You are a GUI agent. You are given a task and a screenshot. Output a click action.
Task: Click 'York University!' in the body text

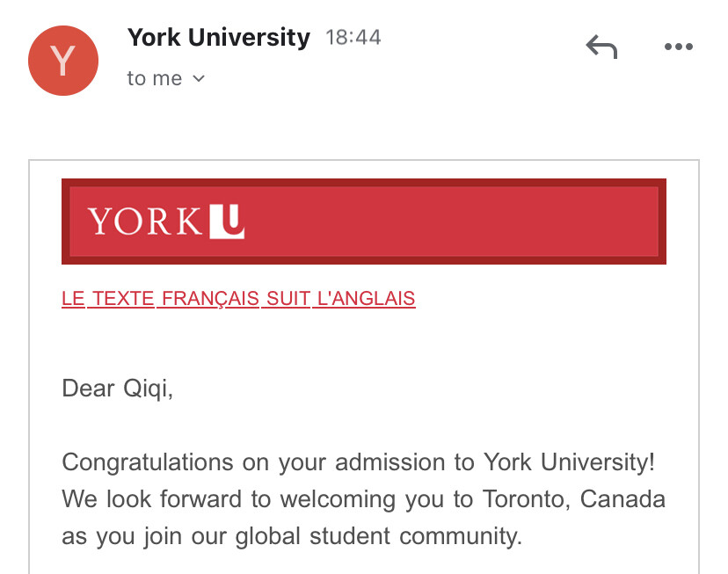[569, 461]
